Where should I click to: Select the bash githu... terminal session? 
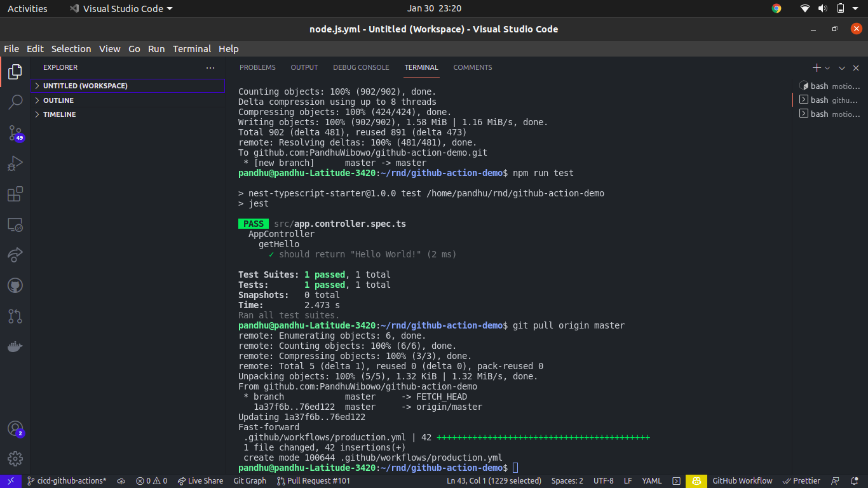point(829,100)
